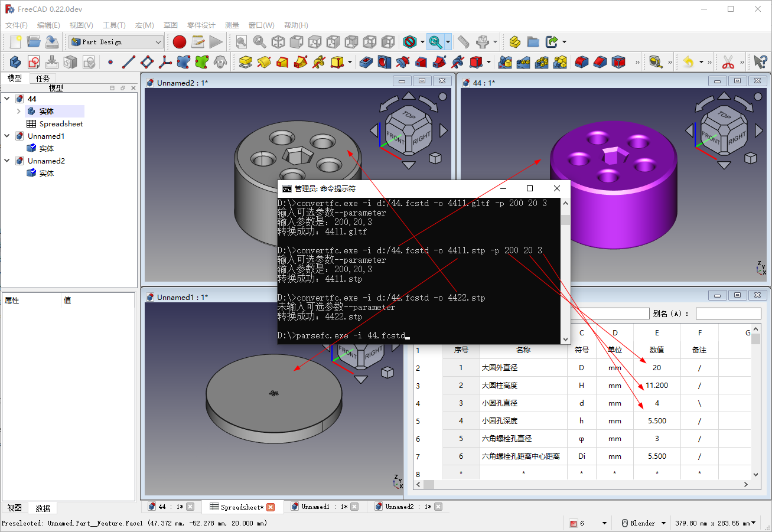Apply the Chamfer tool
Image resolution: width=772 pixels, height=532 pixels.
(600, 61)
